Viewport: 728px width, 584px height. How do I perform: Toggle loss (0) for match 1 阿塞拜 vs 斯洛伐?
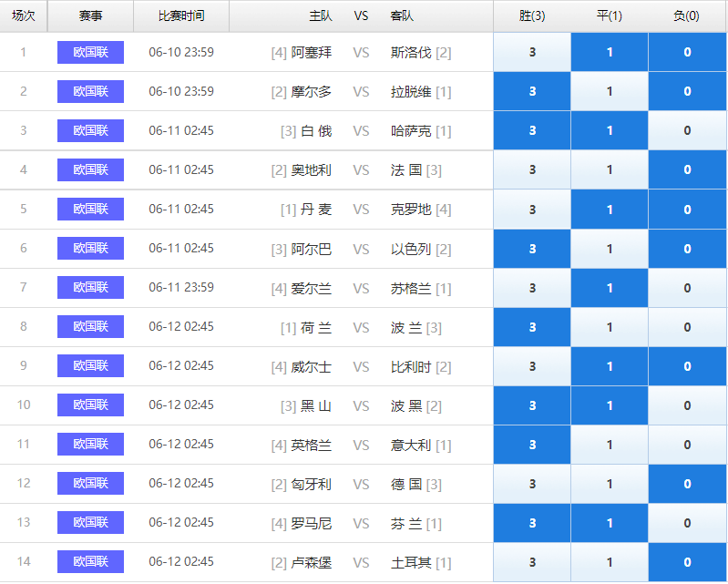[x=687, y=52]
